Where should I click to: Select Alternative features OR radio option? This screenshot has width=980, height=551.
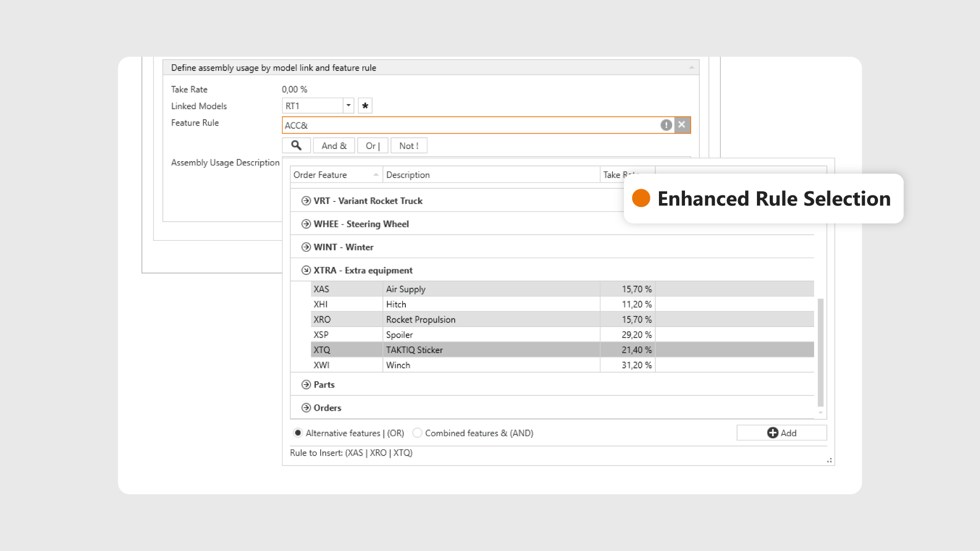pyautogui.click(x=298, y=433)
